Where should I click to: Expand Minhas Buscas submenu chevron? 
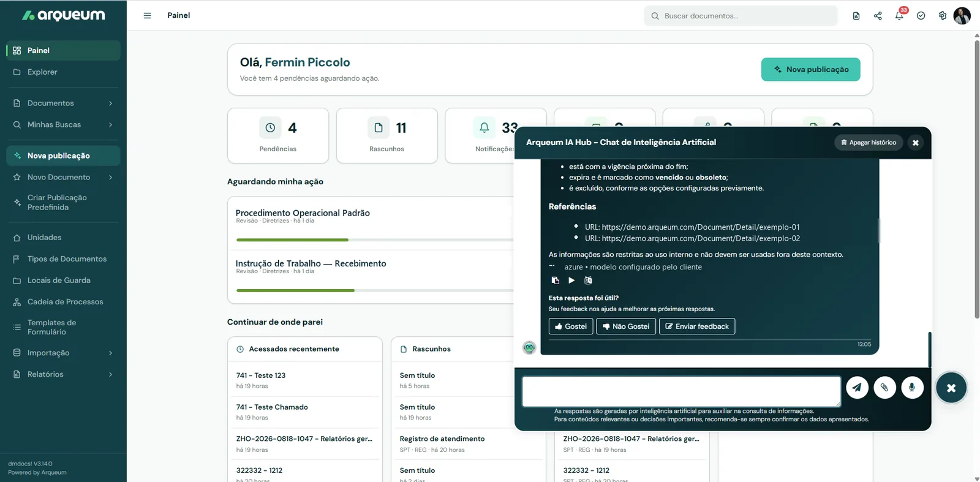[x=110, y=124]
